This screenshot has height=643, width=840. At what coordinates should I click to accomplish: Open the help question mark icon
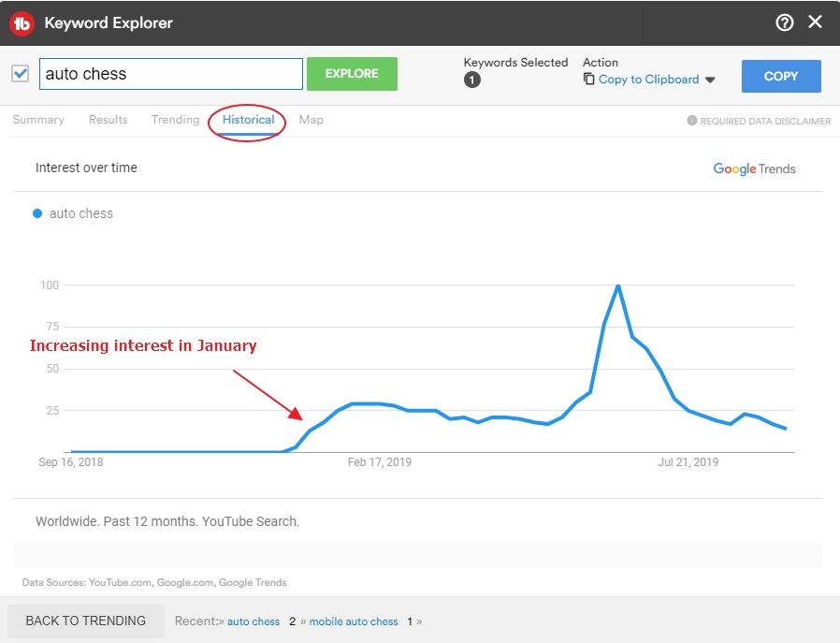coord(785,22)
